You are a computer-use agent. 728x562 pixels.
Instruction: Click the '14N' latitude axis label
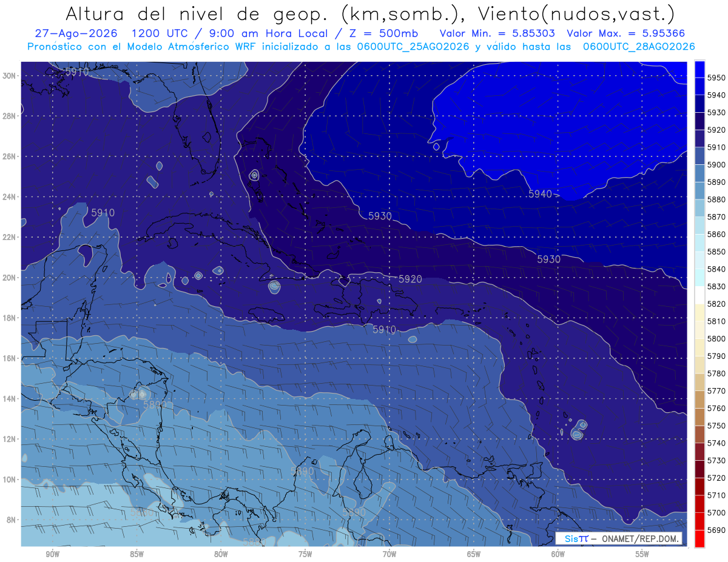[9, 399]
